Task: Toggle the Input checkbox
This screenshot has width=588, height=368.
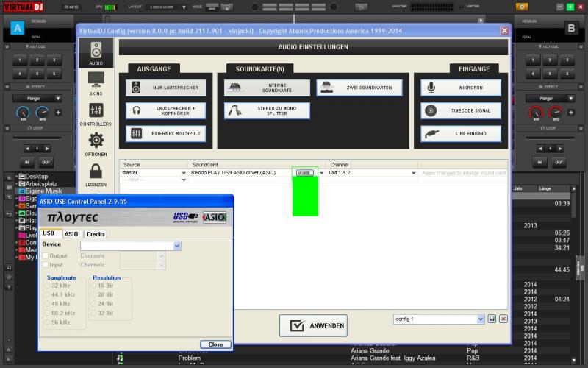Action: (46, 265)
